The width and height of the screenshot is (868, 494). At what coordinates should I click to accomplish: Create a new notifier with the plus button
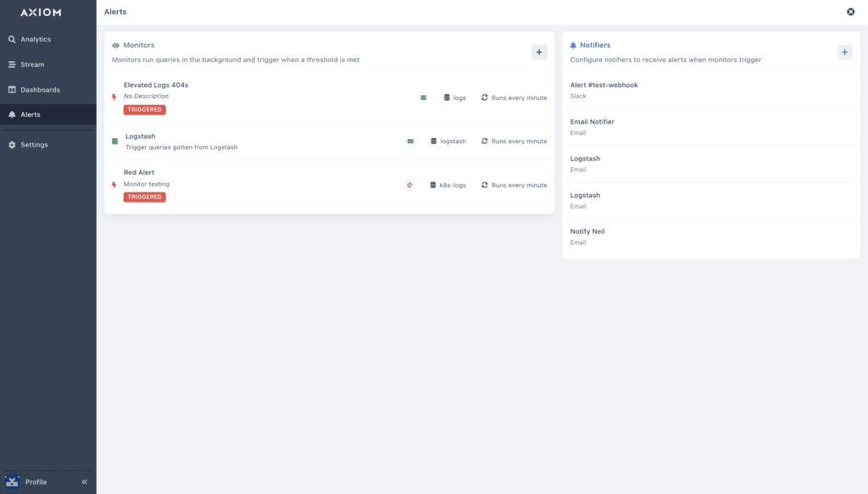(x=844, y=52)
